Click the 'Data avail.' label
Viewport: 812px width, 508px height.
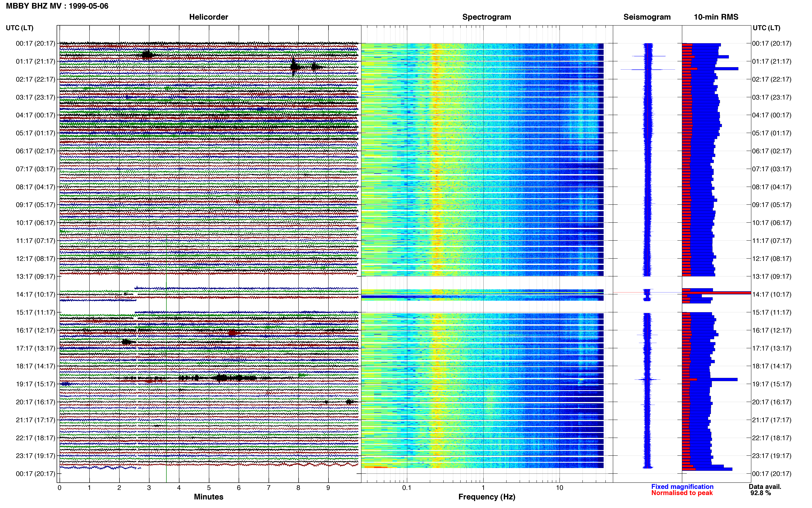765,486
